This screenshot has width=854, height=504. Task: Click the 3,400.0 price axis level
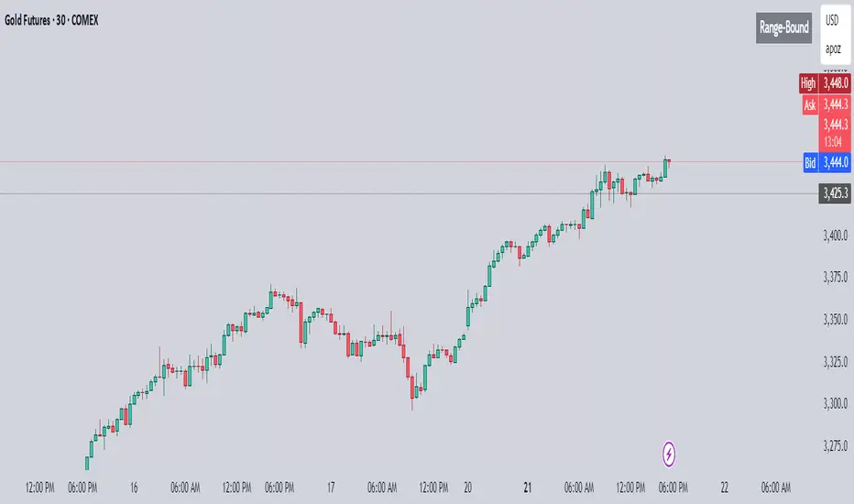point(835,236)
